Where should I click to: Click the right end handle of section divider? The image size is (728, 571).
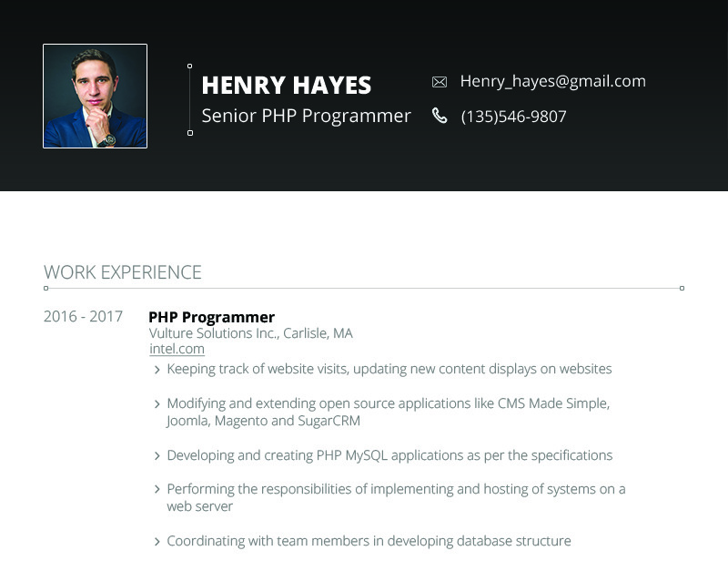[682, 289]
